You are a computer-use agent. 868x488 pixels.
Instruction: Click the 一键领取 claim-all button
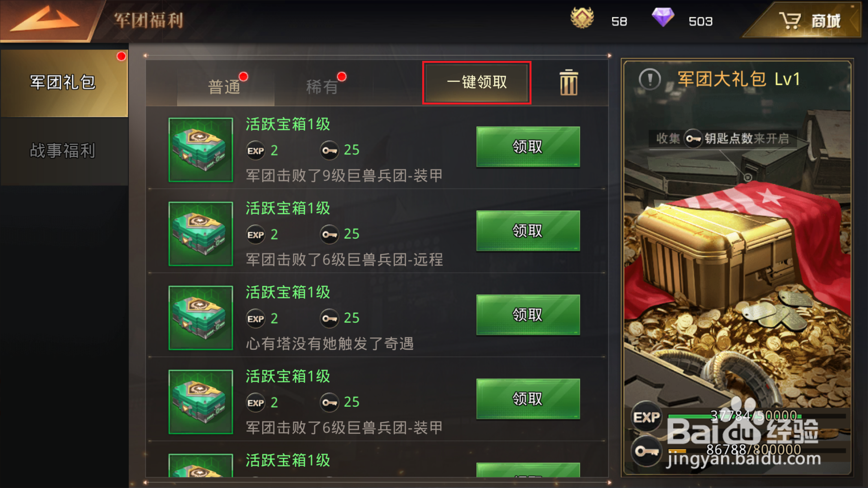click(x=476, y=83)
